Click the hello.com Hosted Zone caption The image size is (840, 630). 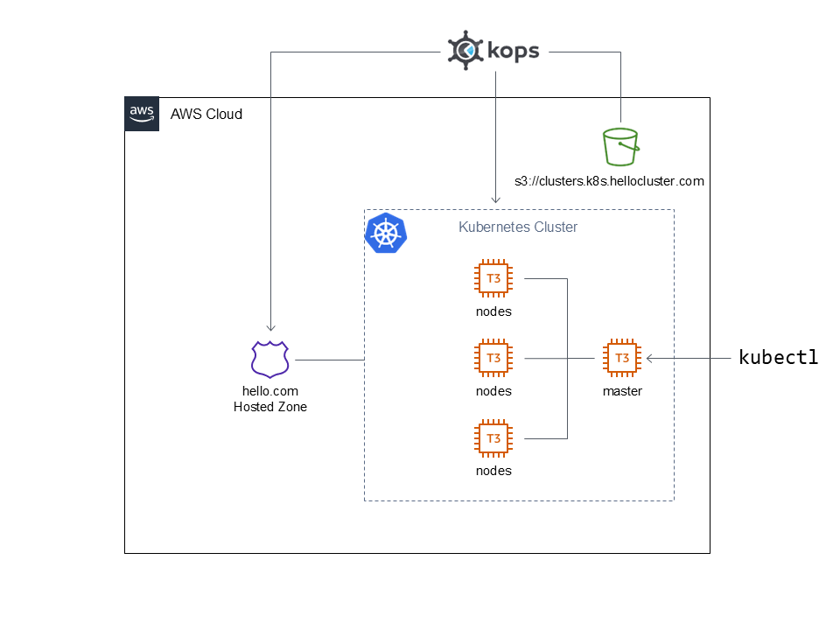[269, 399]
